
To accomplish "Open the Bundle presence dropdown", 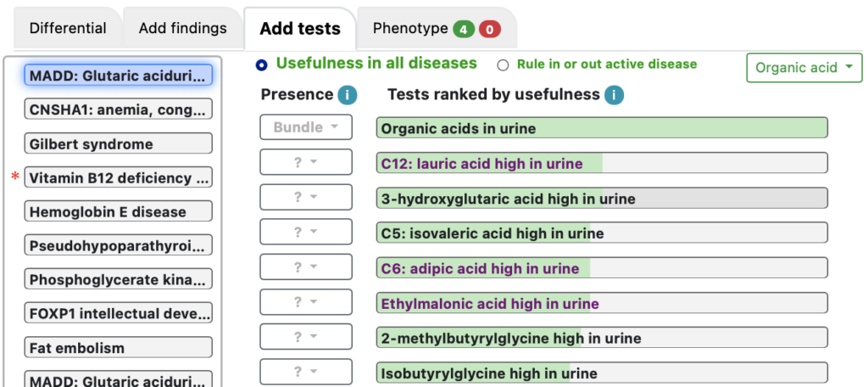I will coord(306,127).
